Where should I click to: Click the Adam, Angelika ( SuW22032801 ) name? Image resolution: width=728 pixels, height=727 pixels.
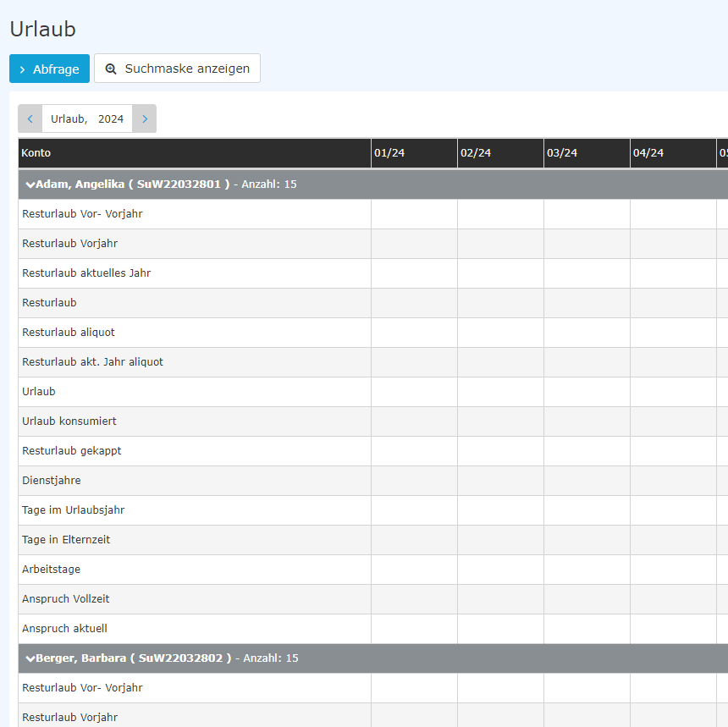(133, 185)
